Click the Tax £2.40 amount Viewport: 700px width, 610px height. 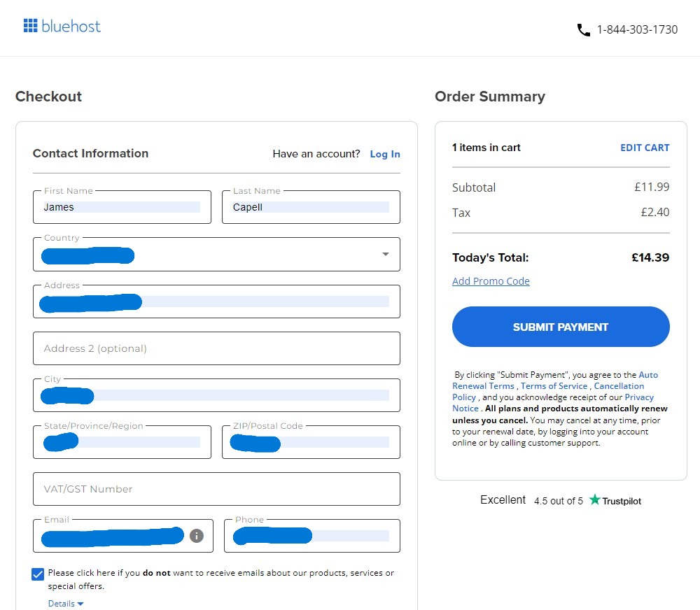click(x=655, y=212)
